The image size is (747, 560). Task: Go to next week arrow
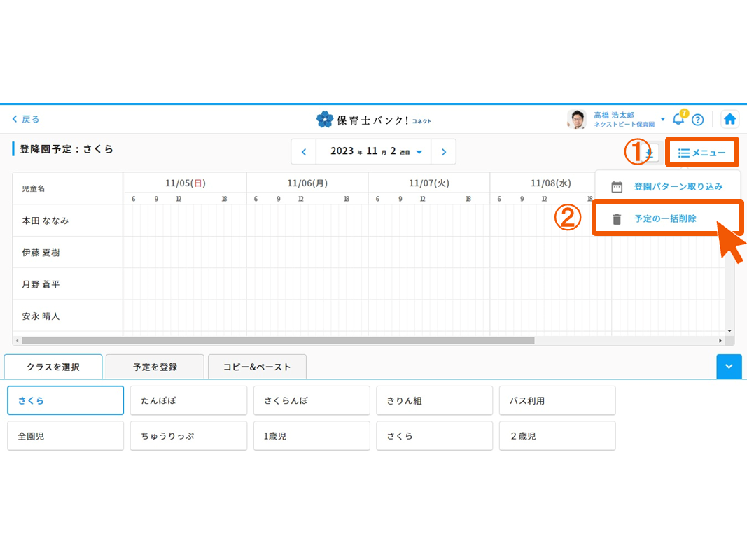click(443, 151)
